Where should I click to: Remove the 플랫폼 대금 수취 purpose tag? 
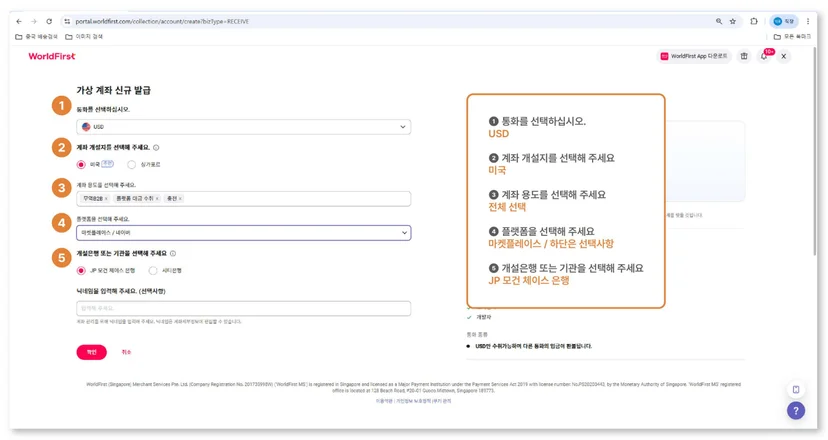point(157,199)
